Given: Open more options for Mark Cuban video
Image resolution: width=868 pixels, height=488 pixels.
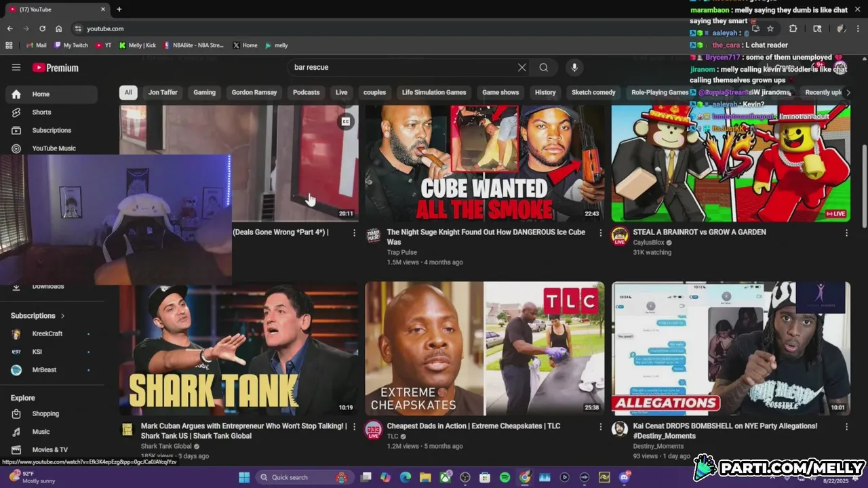Looking at the screenshot, I should pyautogui.click(x=354, y=426).
